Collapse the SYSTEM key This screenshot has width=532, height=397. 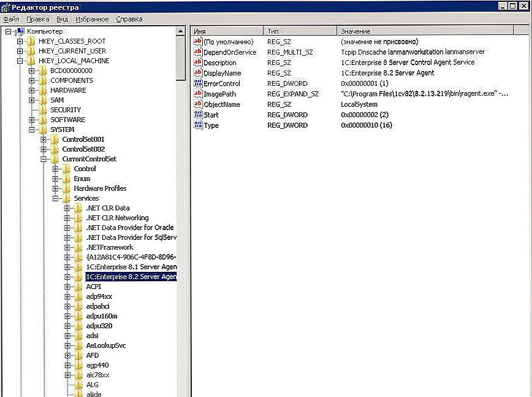(31, 129)
